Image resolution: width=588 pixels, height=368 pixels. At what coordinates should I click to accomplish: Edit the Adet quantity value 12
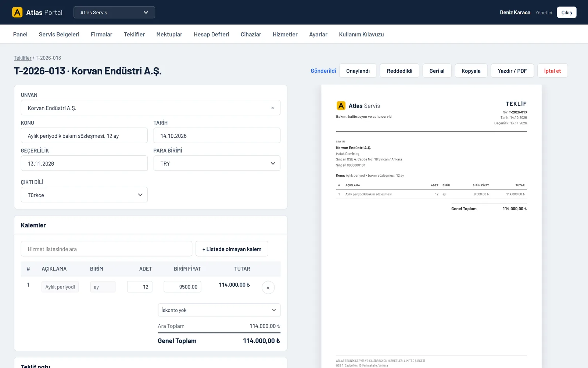coord(140,287)
